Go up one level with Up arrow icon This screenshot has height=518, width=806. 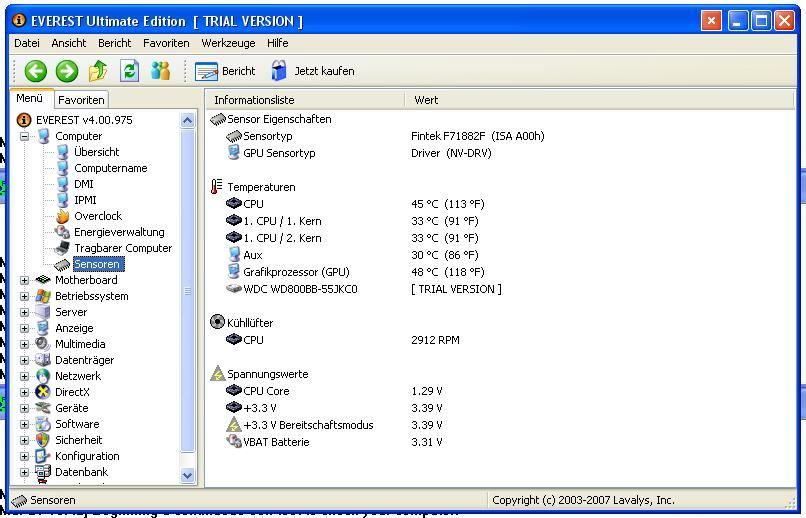click(x=98, y=71)
